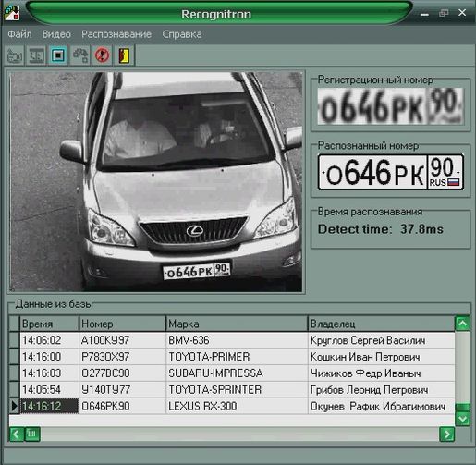This screenshot has width=476, height=465.
Task: Click the Владелец column header
Action: [382, 324]
